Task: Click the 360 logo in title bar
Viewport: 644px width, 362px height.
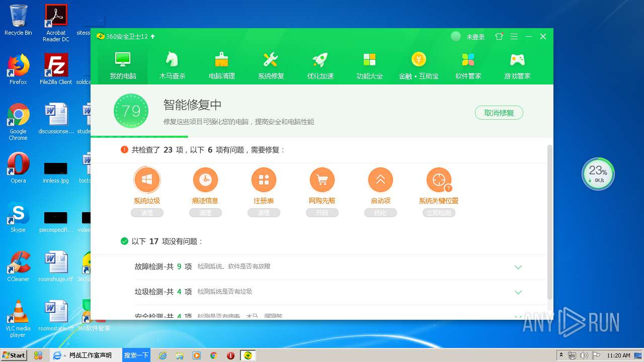Action: [101, 36]
